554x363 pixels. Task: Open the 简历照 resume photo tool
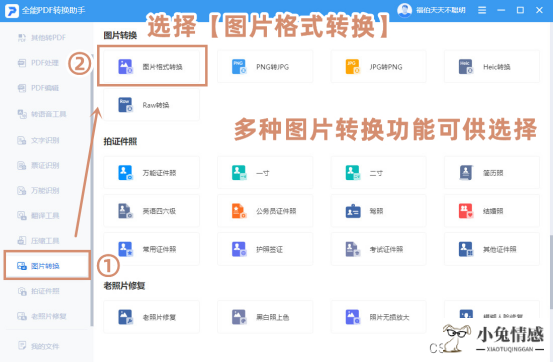click(x=492, y=172)
